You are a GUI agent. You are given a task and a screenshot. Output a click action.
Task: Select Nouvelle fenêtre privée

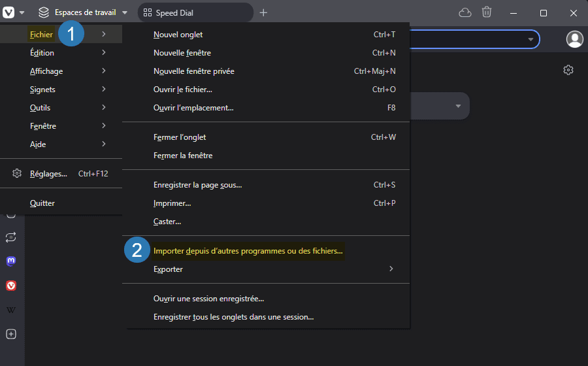pos(266,71)
